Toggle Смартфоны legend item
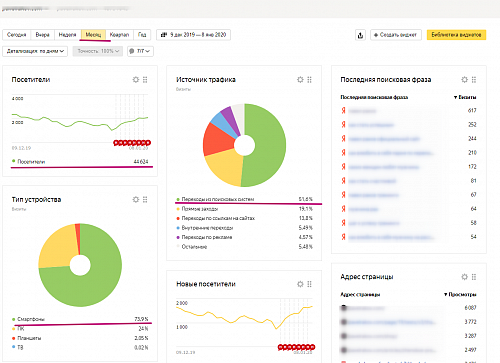The height and width of the screenshot is (363, 500). (28, 319)
